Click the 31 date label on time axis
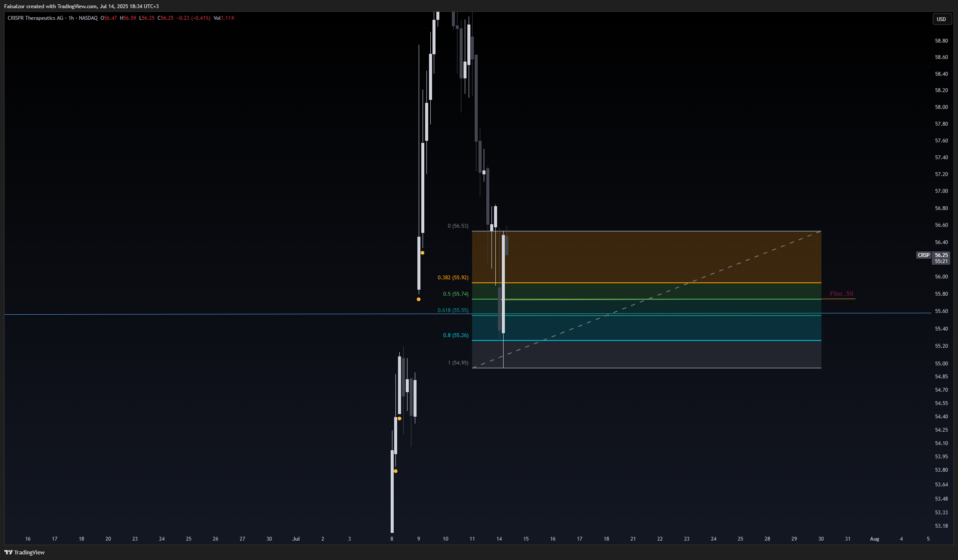 [x=848, y=539]
